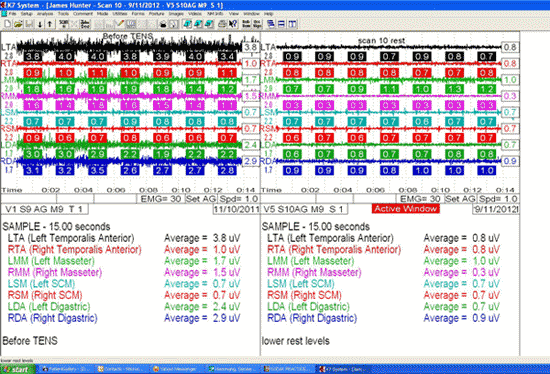Click the EMG= 30 field in right pane
The height and width of the screenshot is (374, 550).
pos(420,199)
